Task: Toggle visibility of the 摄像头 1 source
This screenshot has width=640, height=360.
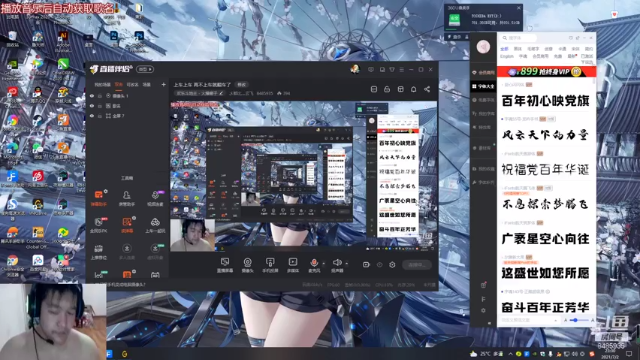Action: click(92, 96)
